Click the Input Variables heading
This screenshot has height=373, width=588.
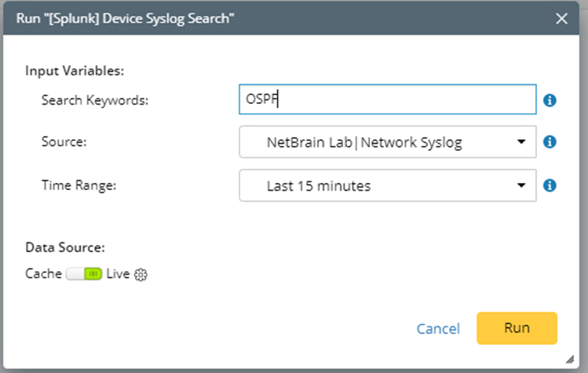75,71
